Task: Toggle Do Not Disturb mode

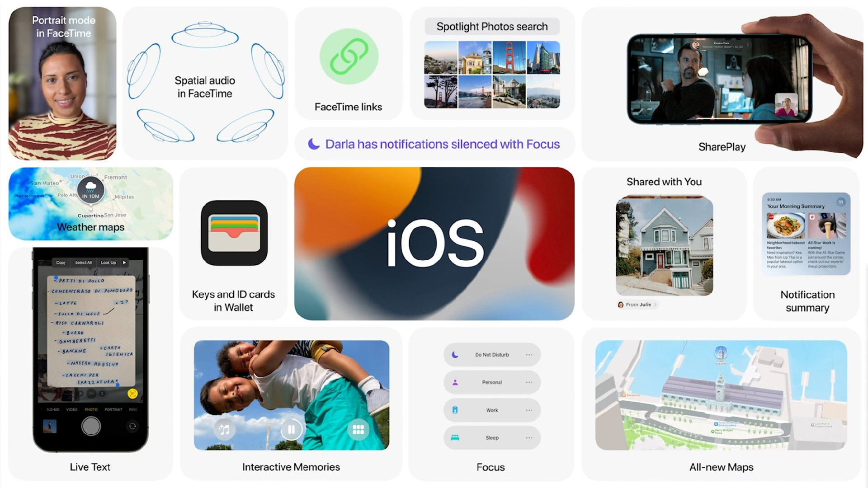Action: [492, 355]
